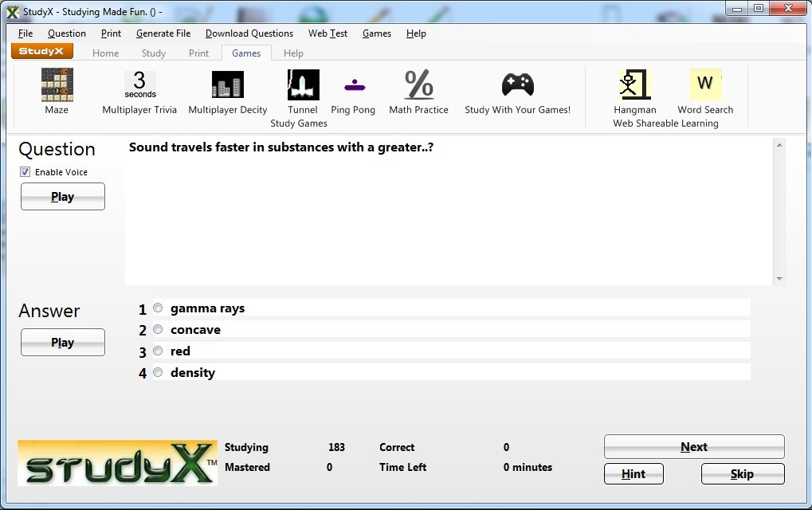
Task: Open the Generate File menu
Action: coord(163,33)
